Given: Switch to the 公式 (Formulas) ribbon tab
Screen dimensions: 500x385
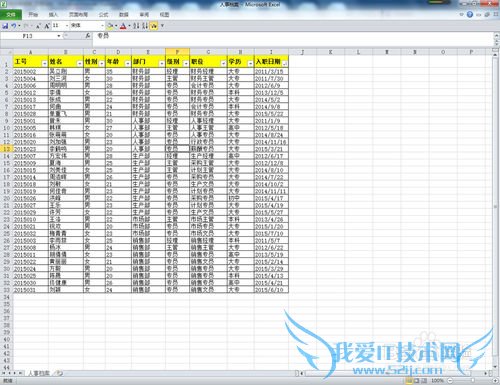Looking at the screenshot, I should tap(104, 14).
